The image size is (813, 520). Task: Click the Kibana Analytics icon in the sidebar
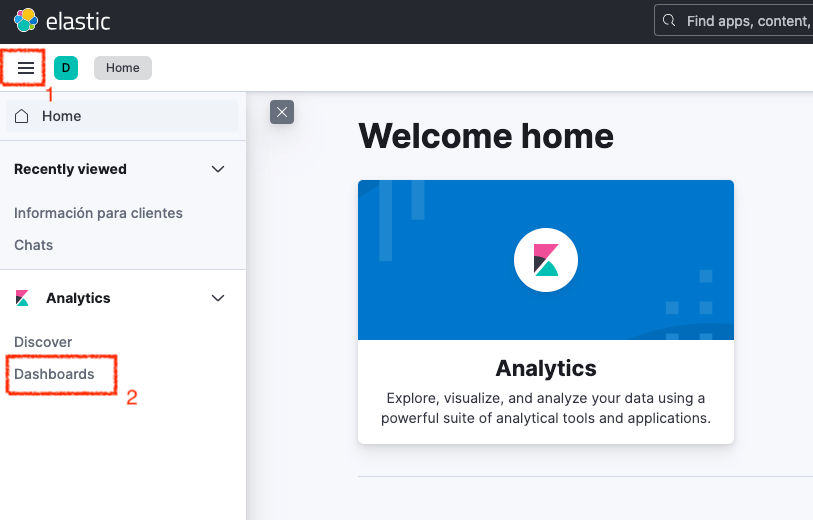coord(22,298)
